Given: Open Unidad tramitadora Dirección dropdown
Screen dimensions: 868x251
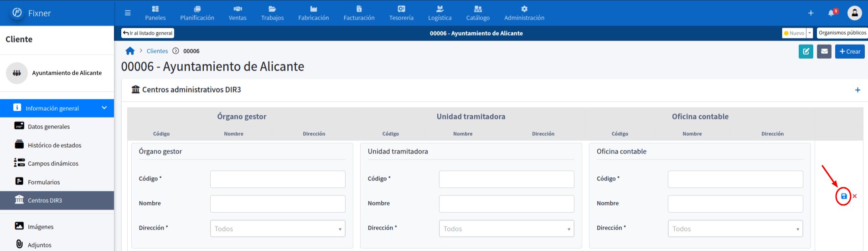Looking at the screenshot, I should [x=506, y=229].
